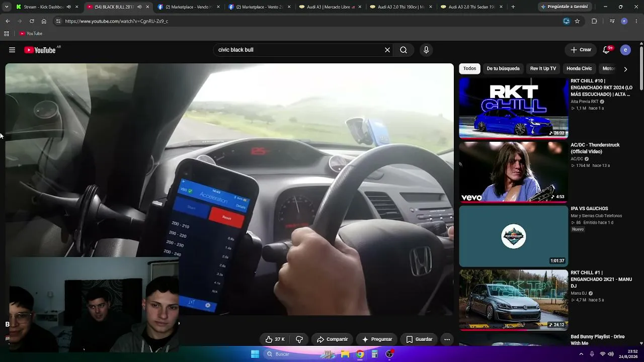644x362 pixels.
Task: Open the Chrome profile avatar
Action: click(x=624, y=21)
